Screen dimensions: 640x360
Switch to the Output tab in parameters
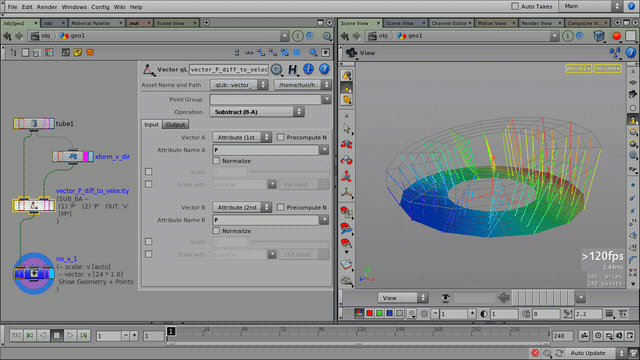(x=176, y=124)
